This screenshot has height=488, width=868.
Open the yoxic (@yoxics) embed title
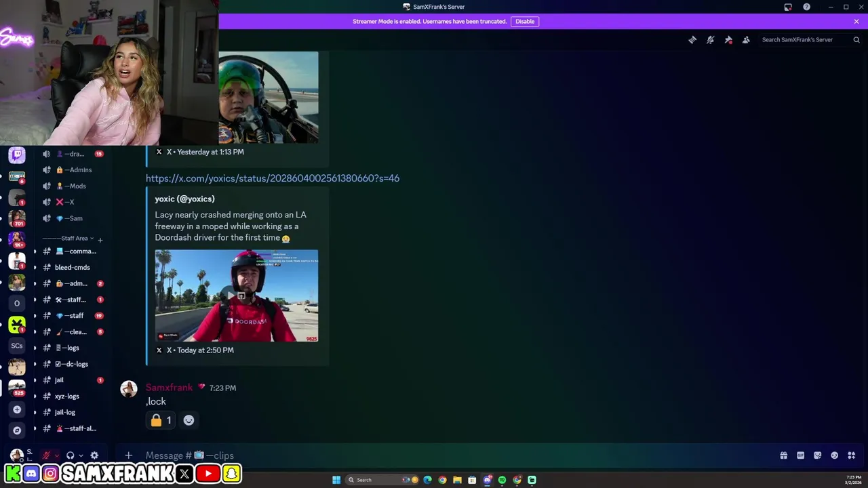coord(184,199)
